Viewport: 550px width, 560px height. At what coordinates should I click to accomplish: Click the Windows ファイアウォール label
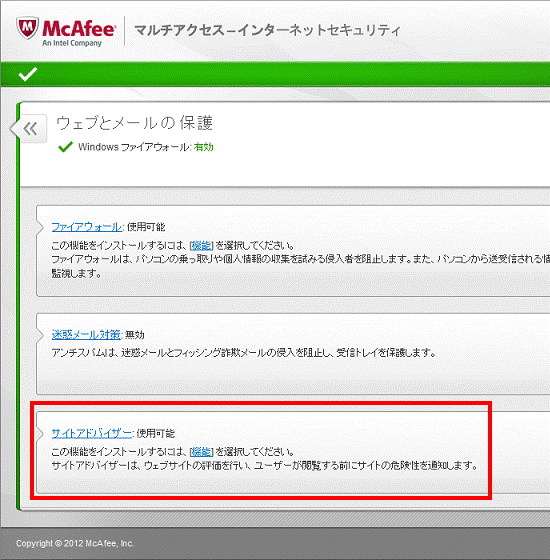coord(134,147)
